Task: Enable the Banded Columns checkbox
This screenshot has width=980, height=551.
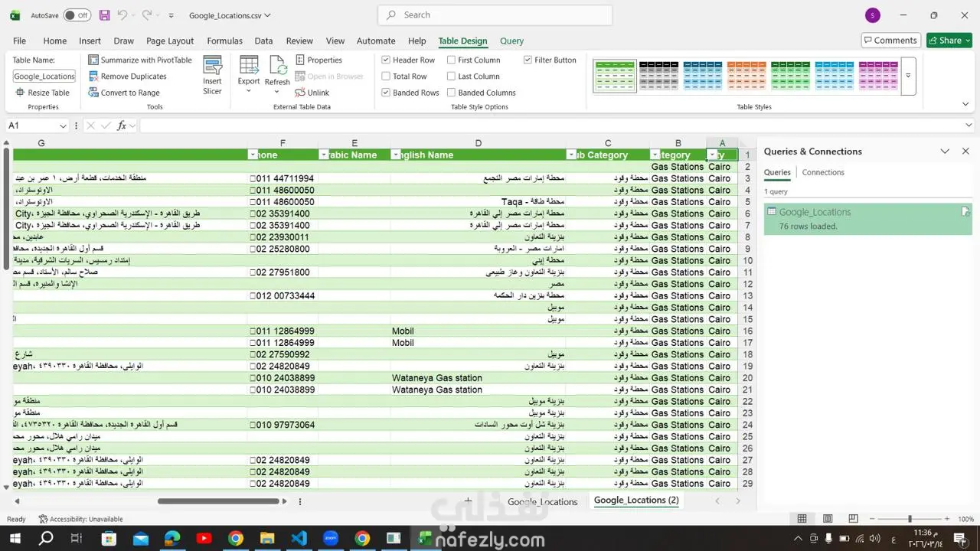Action: [x=451, y=93]
